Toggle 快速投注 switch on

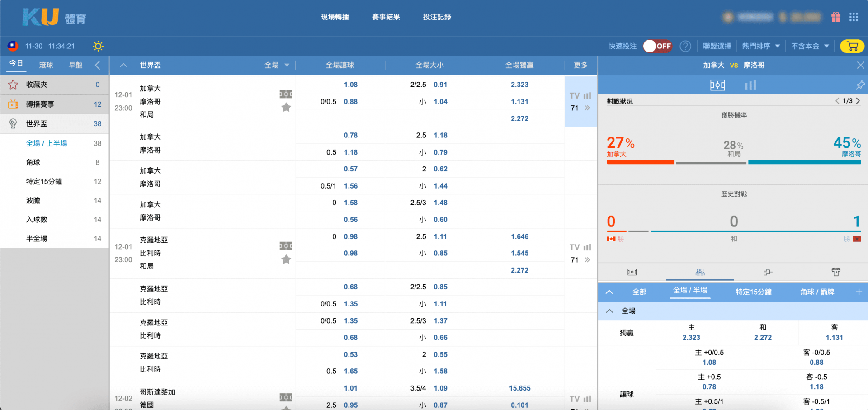(657, 46)
